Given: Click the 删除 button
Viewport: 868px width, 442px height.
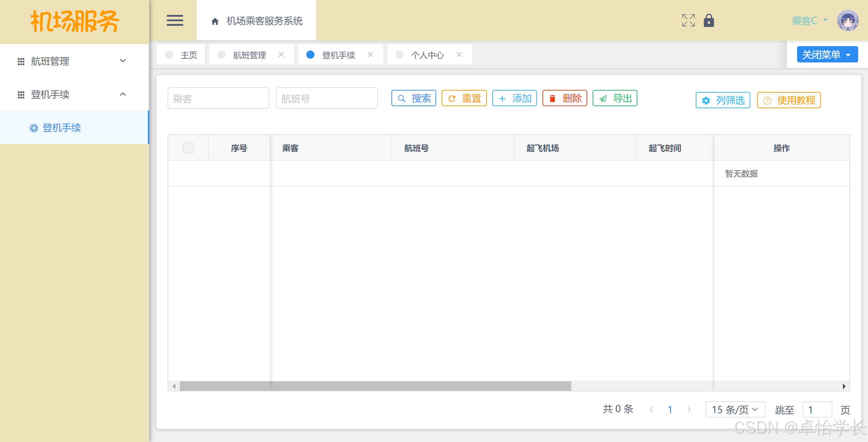Looking at the screenshot, I should point(564,98).
